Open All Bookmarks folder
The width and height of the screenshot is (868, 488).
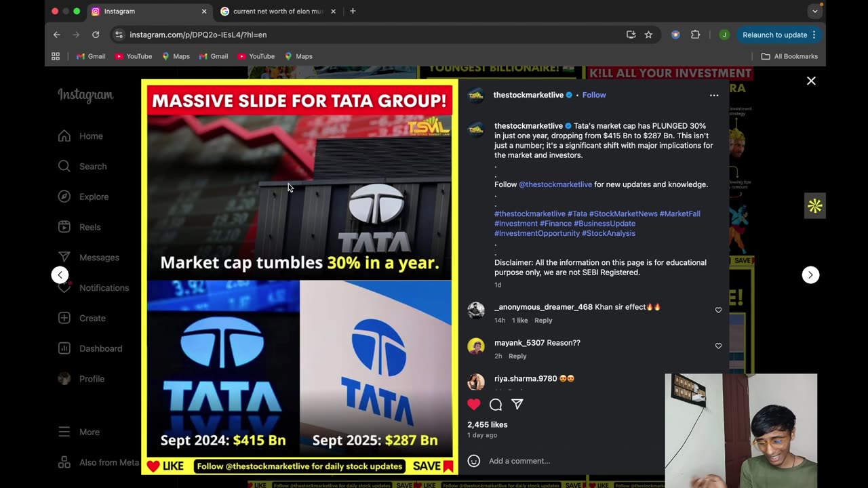point(789,56)
